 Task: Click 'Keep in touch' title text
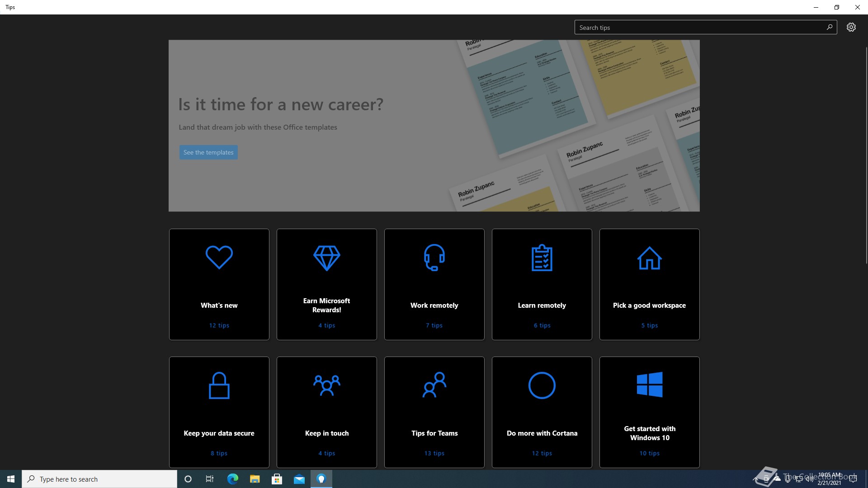327,433
